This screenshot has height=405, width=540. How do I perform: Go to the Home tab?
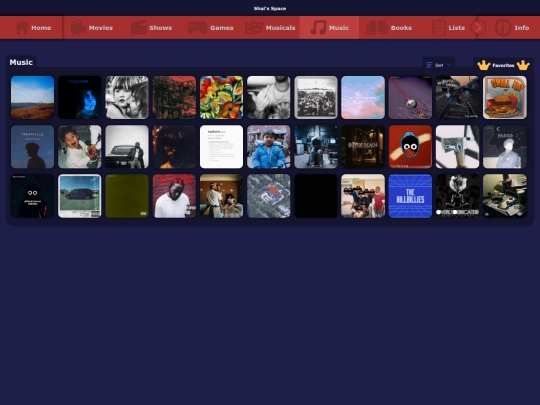(32, 28)
